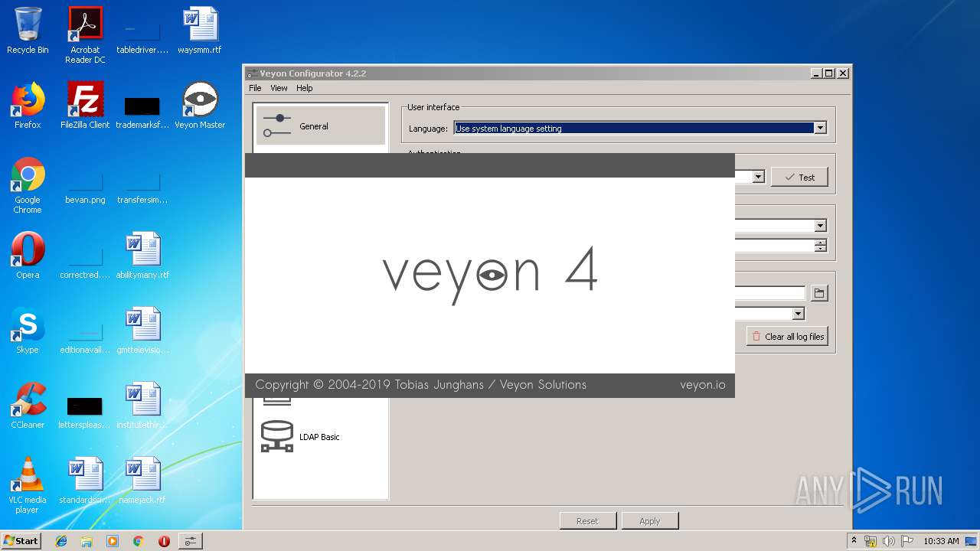Launch Acrobat Reader DC shortcut
This screenshot has width=980, height=551.
(85, 35)
